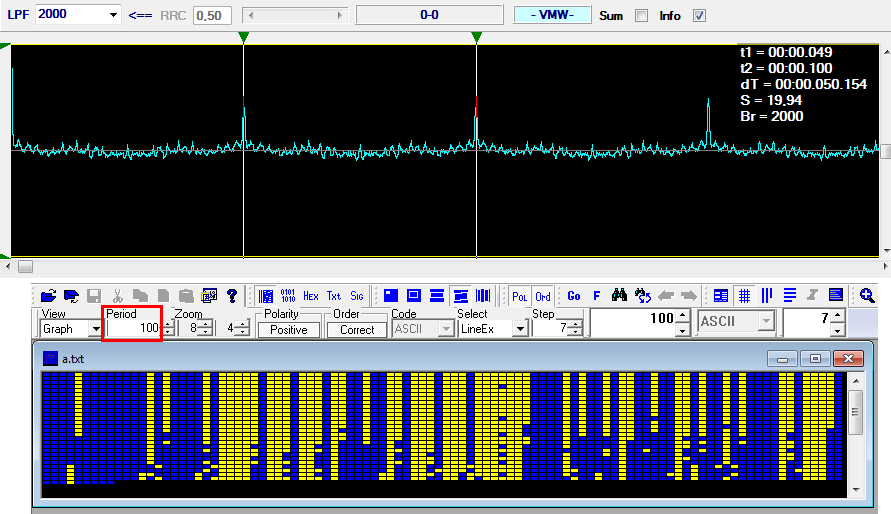Viewport: 891px width, 514px height.
Task: Open Help via the question mark icon
Action: tap(231, 296)
